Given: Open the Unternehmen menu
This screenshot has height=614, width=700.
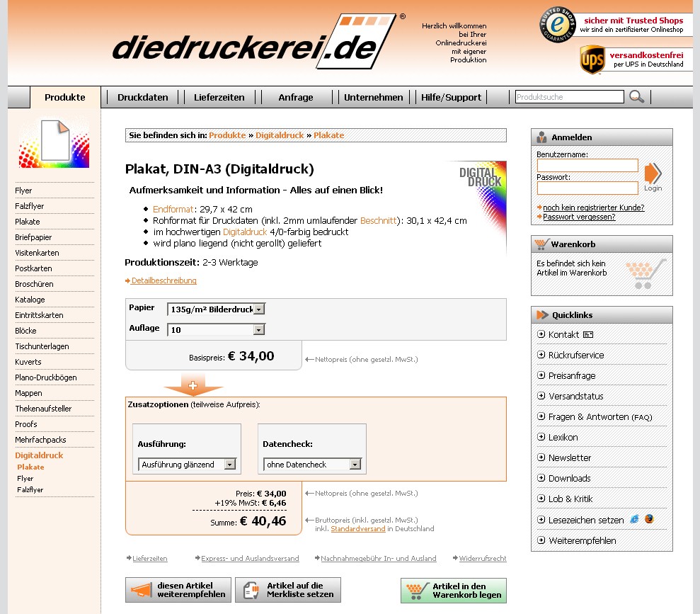Looking at the screenshot, I should click(374, 97).
